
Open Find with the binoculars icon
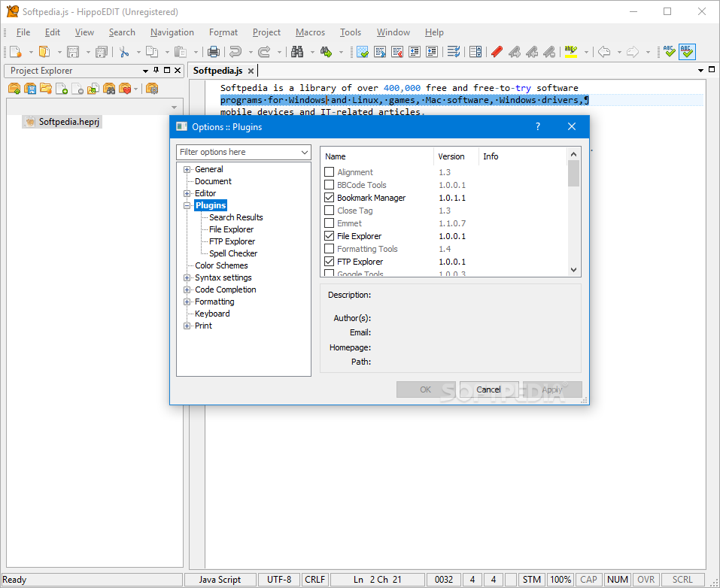pos(297,51)
